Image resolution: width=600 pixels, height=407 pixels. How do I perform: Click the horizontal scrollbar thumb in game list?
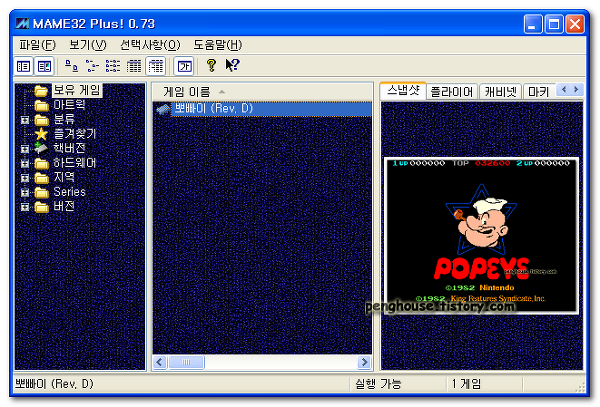(187, 362)
